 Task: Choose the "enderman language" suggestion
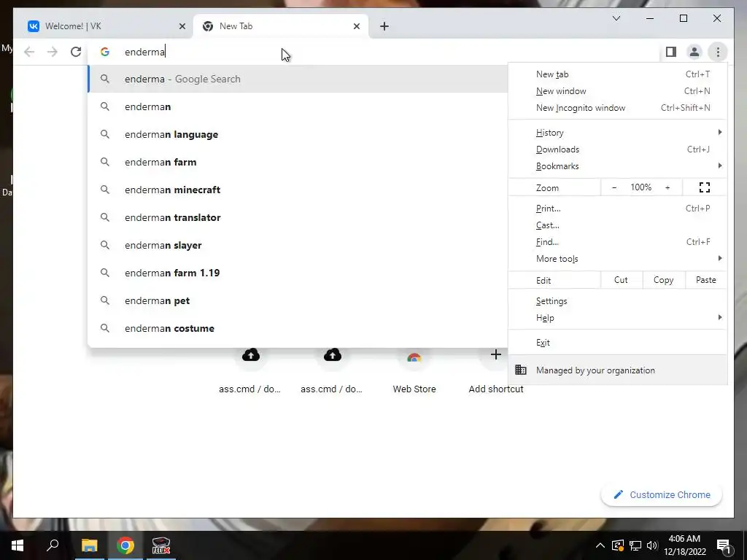tap(298, 134)
